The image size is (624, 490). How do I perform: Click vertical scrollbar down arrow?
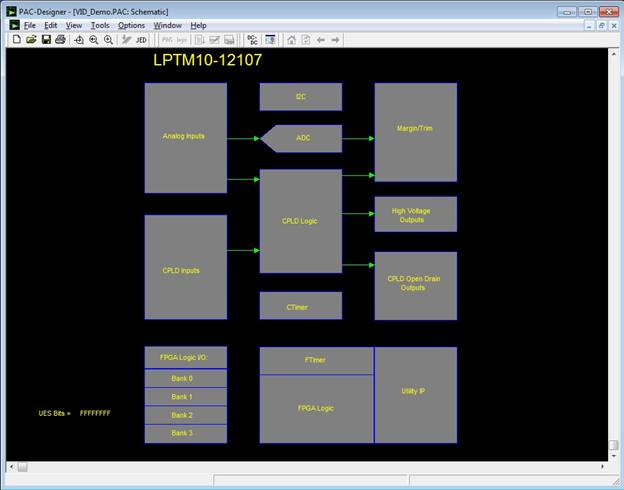pos(614,456)
